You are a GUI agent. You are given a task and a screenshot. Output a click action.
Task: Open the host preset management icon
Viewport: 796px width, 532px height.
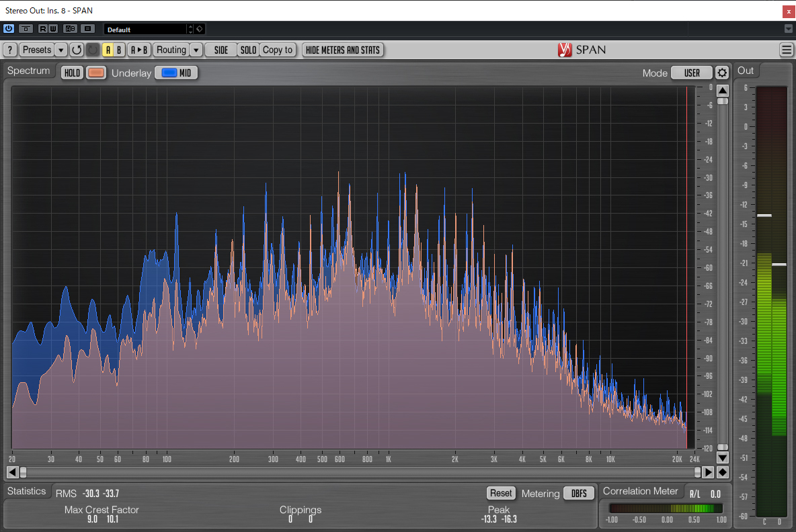coord(88,29)
